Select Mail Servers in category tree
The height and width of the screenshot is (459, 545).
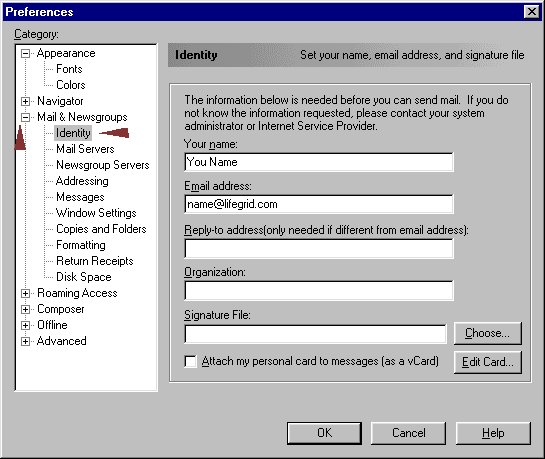coord(85,149)
